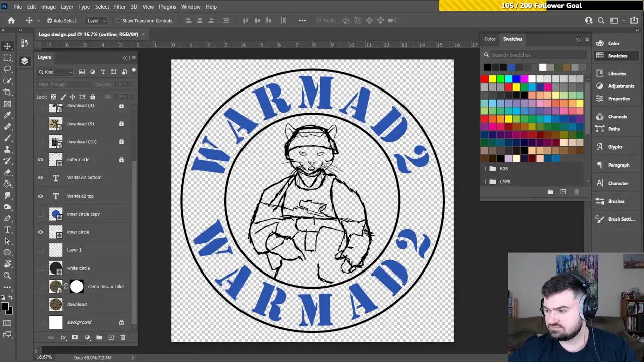
Task: Create a new layer group folder
Action: click(99, 337)
